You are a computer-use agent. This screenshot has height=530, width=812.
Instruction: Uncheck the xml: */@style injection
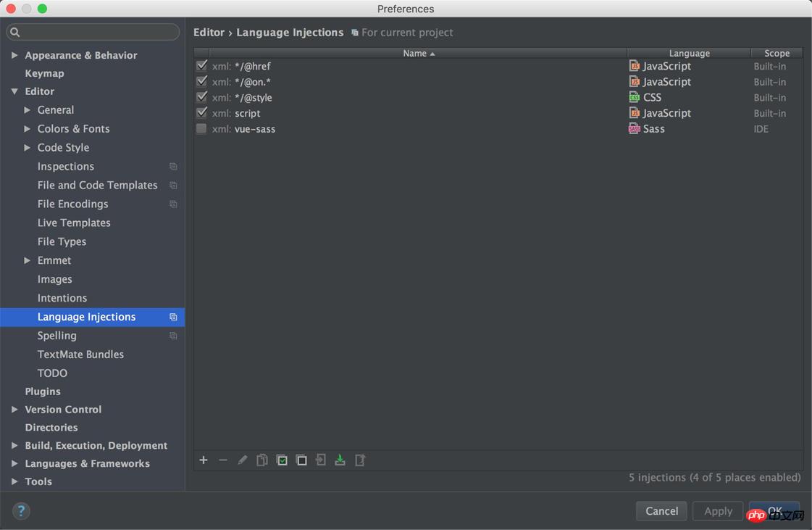(x=202, y=97)
